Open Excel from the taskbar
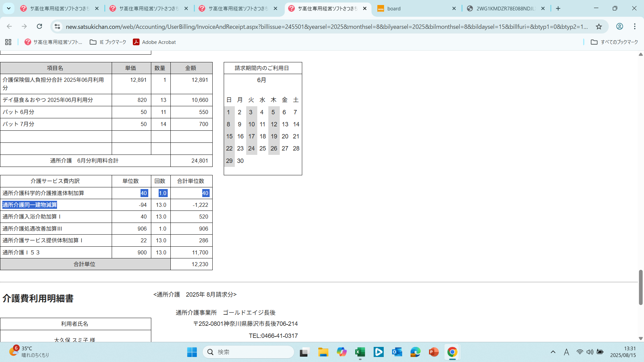 click(360, 352)
